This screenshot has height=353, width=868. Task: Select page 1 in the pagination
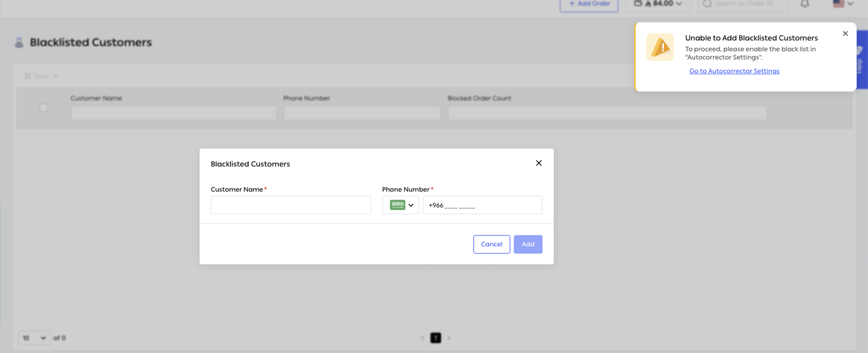(436, 338)
